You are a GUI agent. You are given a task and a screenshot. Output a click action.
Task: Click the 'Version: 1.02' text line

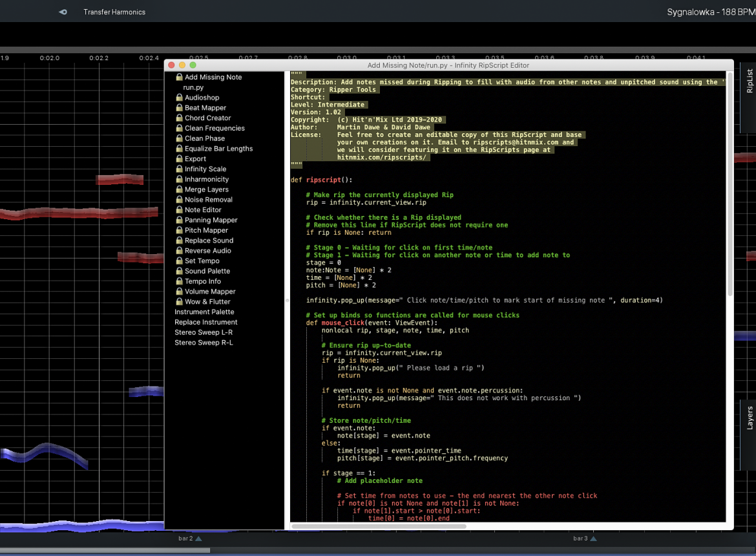[x=316, y=112]
